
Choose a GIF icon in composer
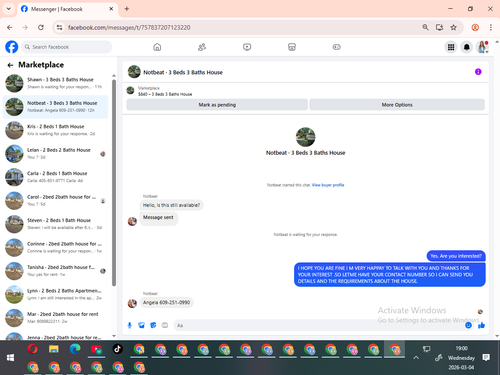coord(165,325)
